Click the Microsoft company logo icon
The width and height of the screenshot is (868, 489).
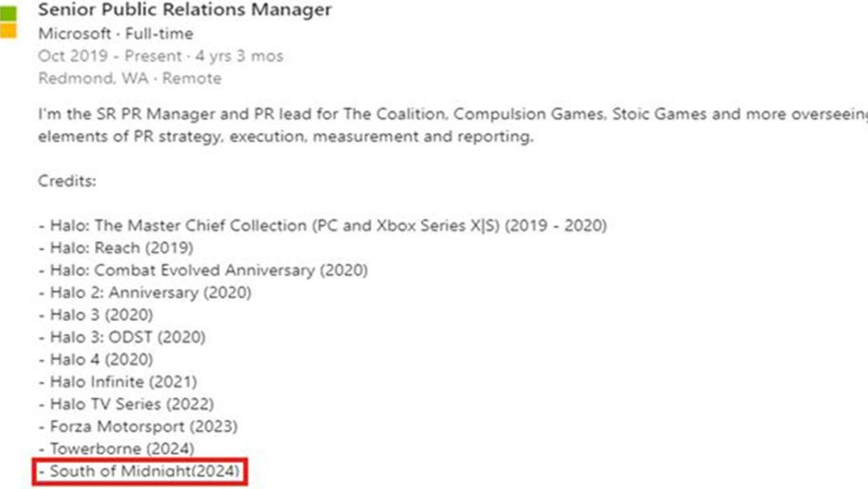click(8, 23)
